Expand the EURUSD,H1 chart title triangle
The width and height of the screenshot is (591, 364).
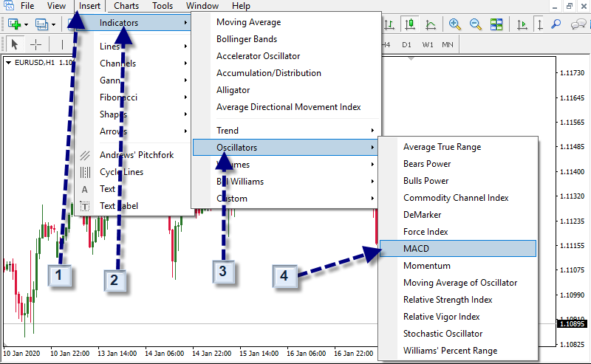click(8, 63)
